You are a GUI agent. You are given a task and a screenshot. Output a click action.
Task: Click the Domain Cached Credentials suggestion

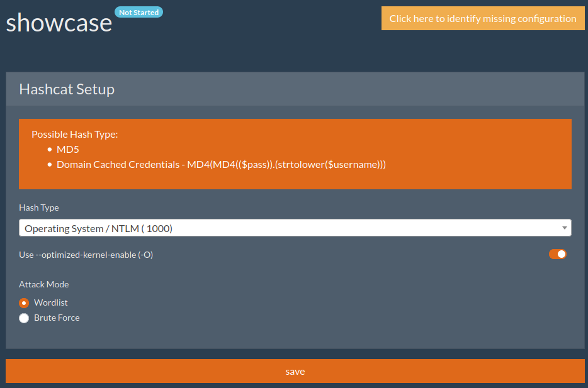click(x=221, y=164)
